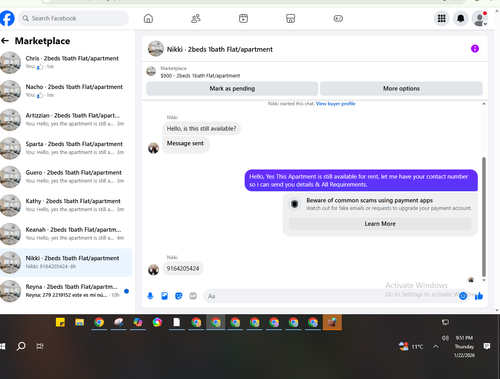Record a voice clip with microphone icon
Image resolution: width=500 pixels, height=379 pixels.
(x=150, y=296)
